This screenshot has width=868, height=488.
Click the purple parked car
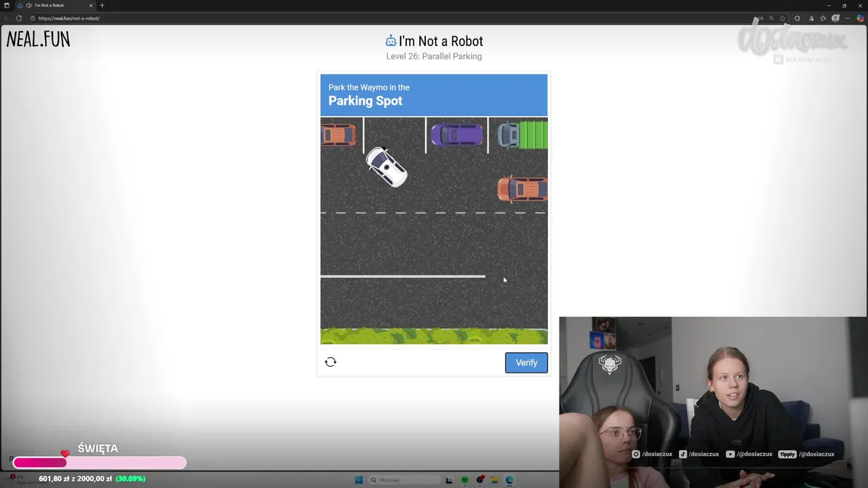[x=457, y=135]
